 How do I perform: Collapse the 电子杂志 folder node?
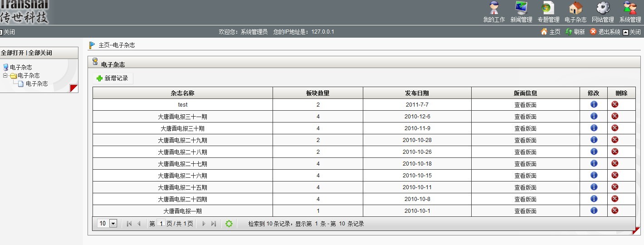[5, 75]
